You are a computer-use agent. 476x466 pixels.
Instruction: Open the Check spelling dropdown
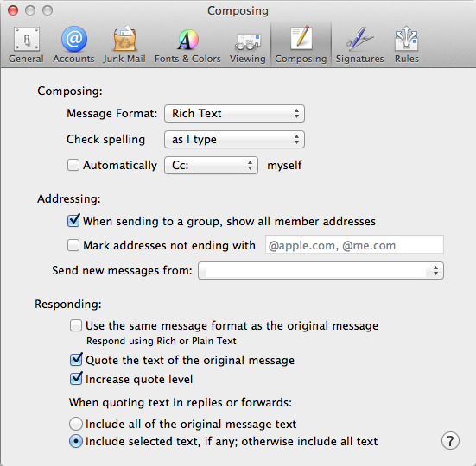coord(234,140)
